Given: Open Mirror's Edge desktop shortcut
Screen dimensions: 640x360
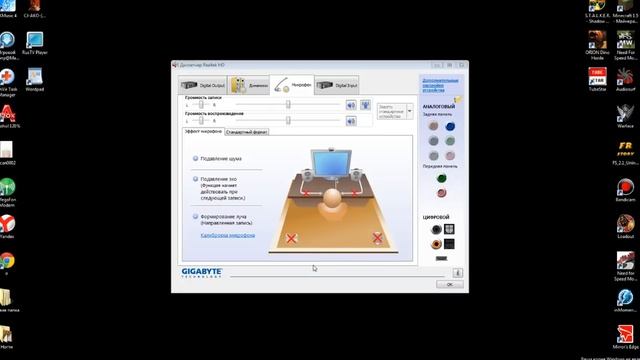Looking at the screenshot, I should point(625,337).
